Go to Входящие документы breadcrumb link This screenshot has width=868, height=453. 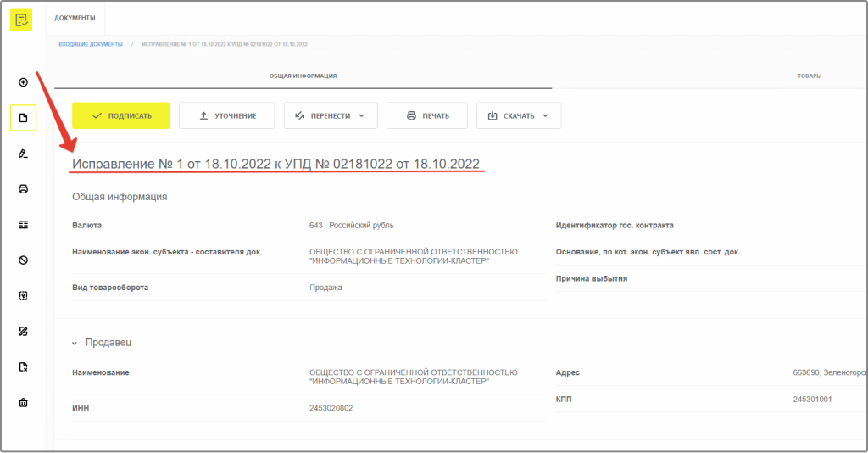pyautogui.click(x=91, y=44)
